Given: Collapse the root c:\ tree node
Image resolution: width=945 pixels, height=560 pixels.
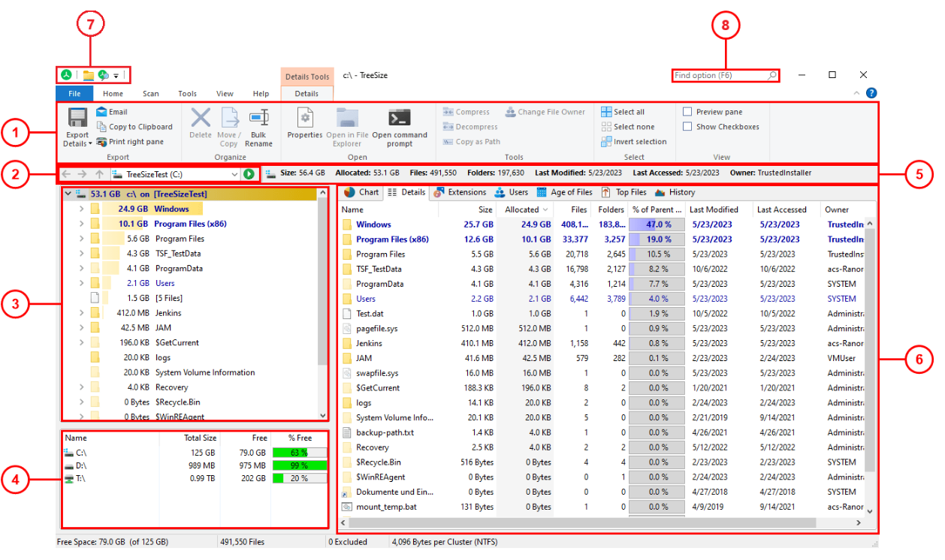Looking at the screenshot, I should (x=68, y=194).
